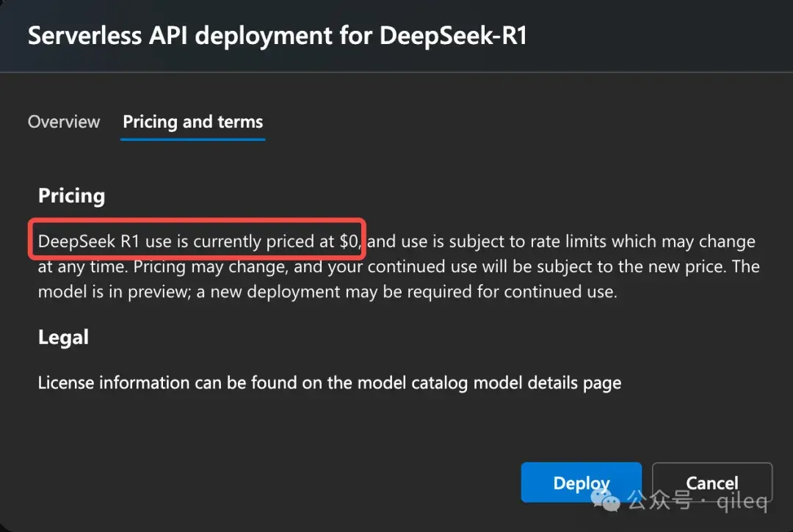Click the Legal section heading
Image resolution: width=793 pixels, height=532 pixels.
pyautogui.click(x=62, y=337)
